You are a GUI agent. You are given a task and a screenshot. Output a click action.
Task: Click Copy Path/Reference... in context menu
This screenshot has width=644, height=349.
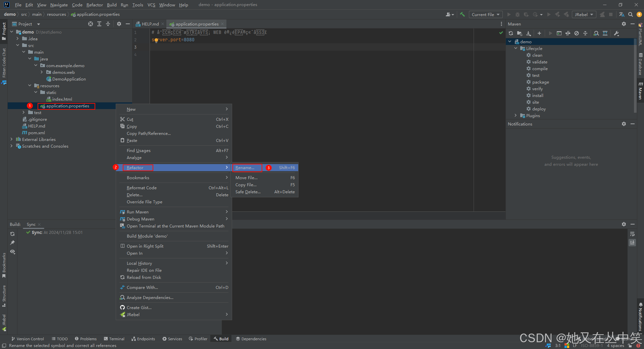(174, 133)
